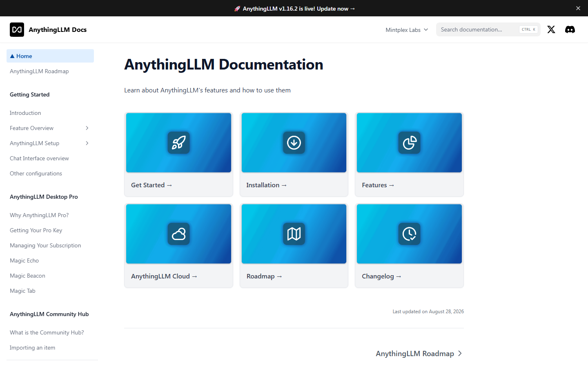
Task: Expand the AnythingLLM Setup sidebar section
Action: pos(87,143)
